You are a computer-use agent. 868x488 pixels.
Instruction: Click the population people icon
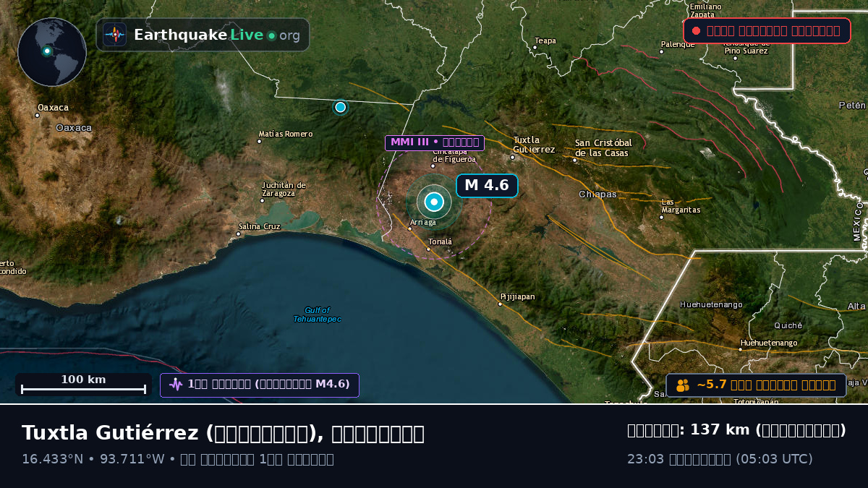[683, 385]
